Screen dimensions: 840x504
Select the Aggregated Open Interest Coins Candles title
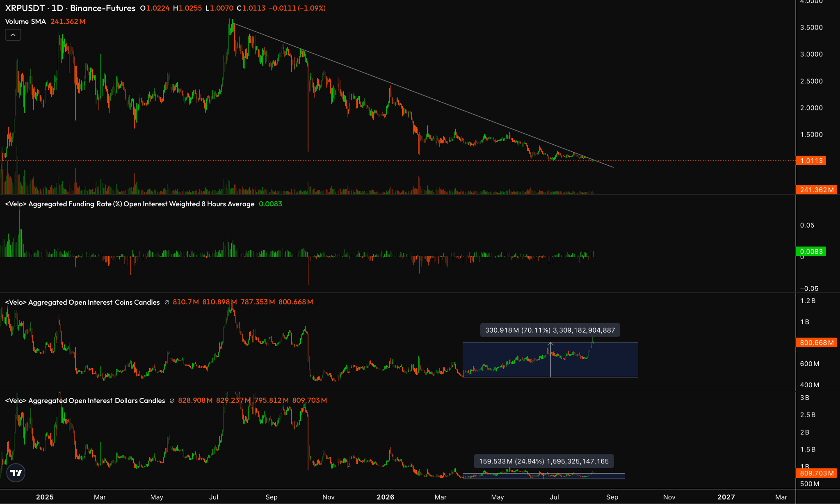pyautogui.click(x=82, y=302)
